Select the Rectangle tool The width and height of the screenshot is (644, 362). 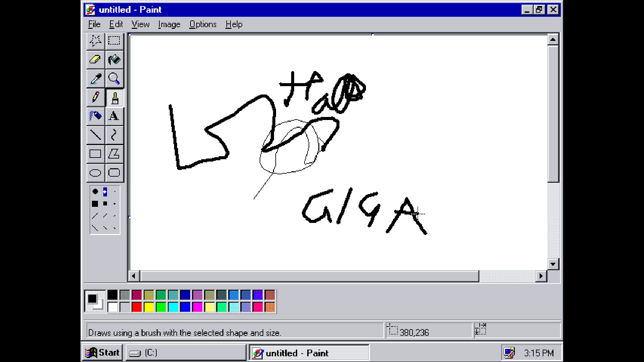(x=96, y=154)
